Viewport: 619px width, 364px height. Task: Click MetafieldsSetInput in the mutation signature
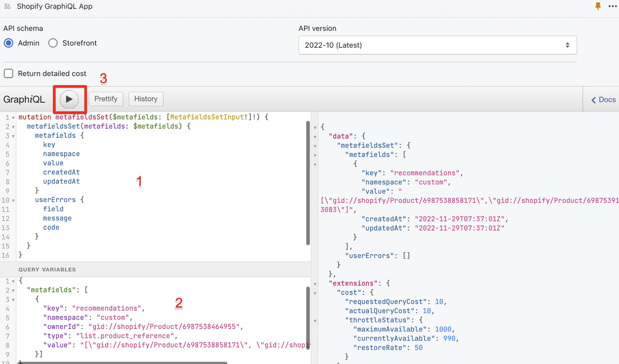207,117
